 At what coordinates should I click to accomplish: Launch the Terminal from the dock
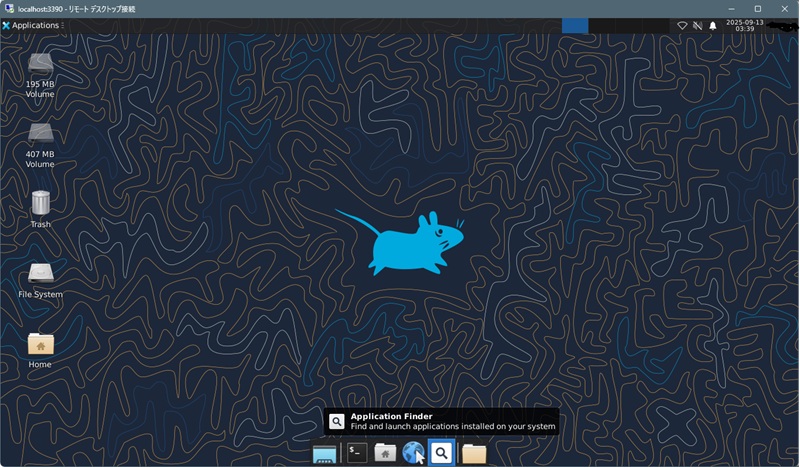tap(357, 453)
